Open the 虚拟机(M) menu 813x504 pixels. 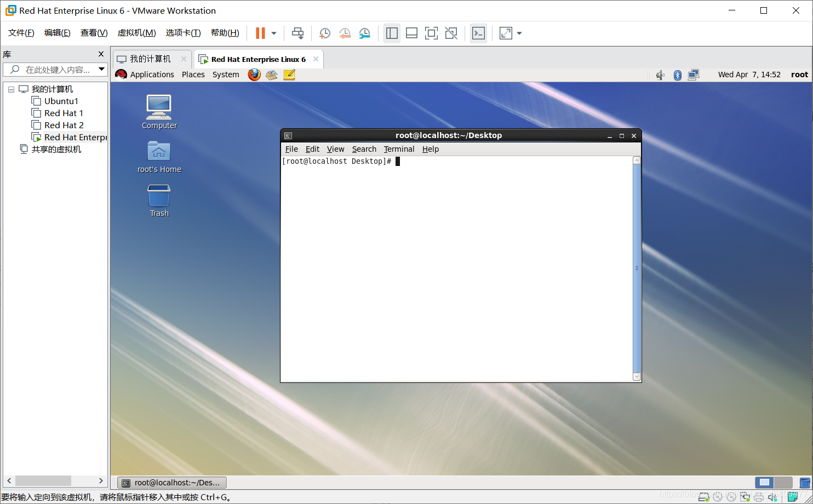point(137,33)
